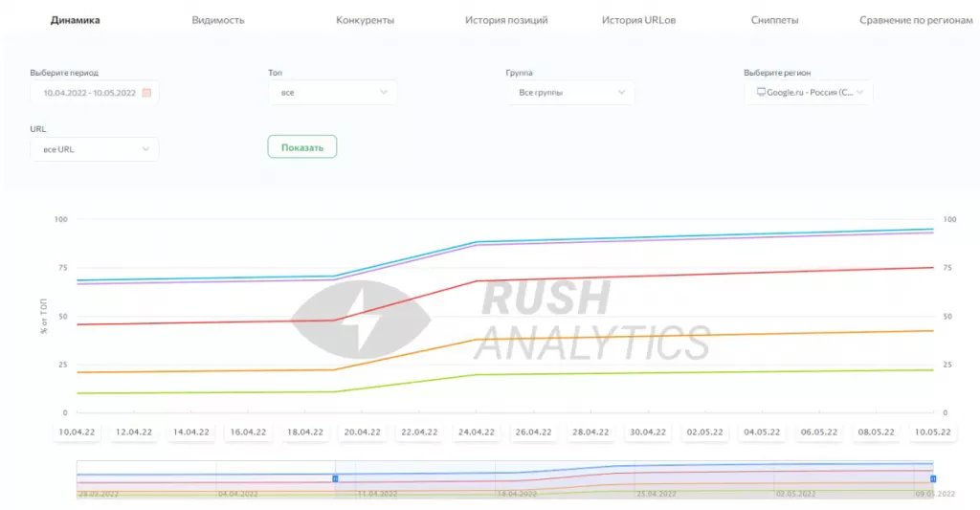The image size is (980, 510).
Task: Click the calendar icon in the period field
Action: 146,93
